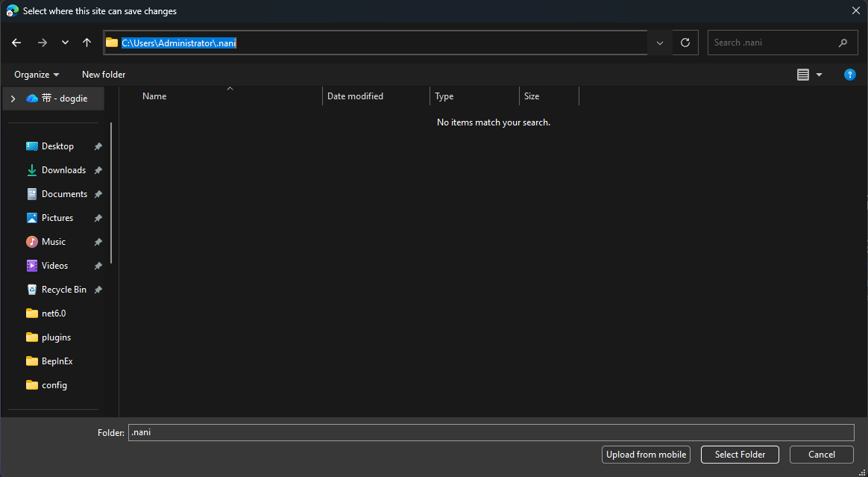Sort by the Date modified column
Screen dimensions: 868x477
tap(355, 96)
